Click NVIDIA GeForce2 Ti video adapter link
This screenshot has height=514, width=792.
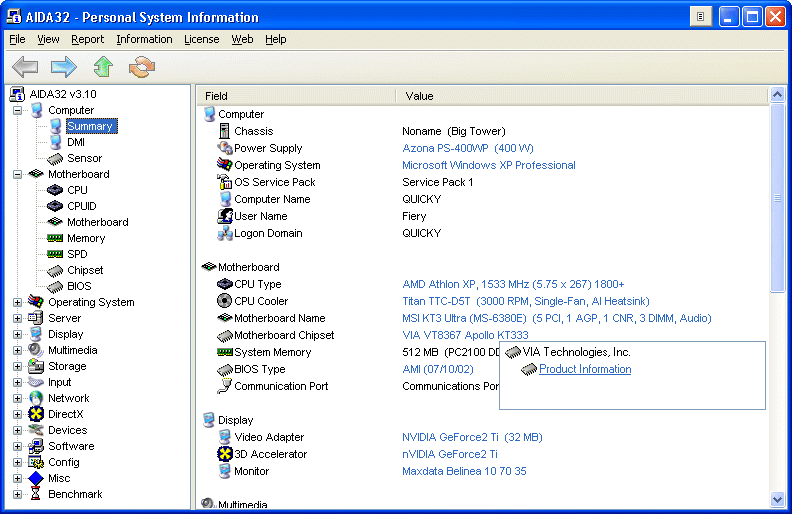pos(472,437)
